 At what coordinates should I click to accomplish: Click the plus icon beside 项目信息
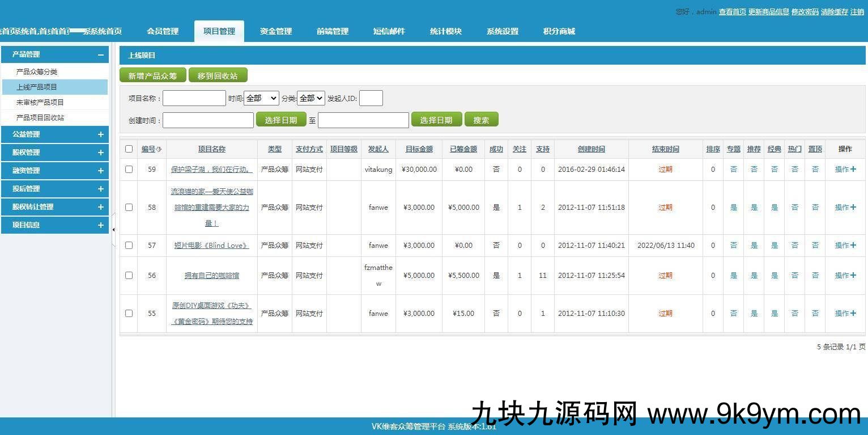coord(100,225)
